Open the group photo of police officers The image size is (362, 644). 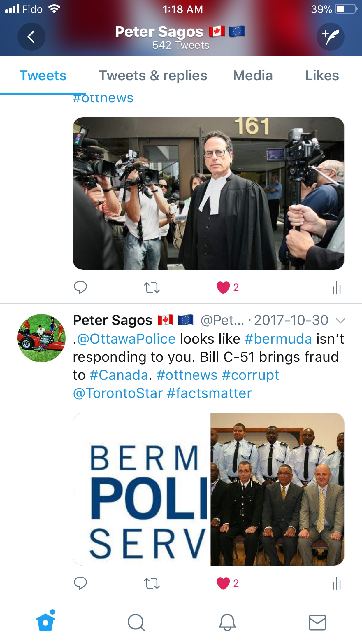click(277, 489)
